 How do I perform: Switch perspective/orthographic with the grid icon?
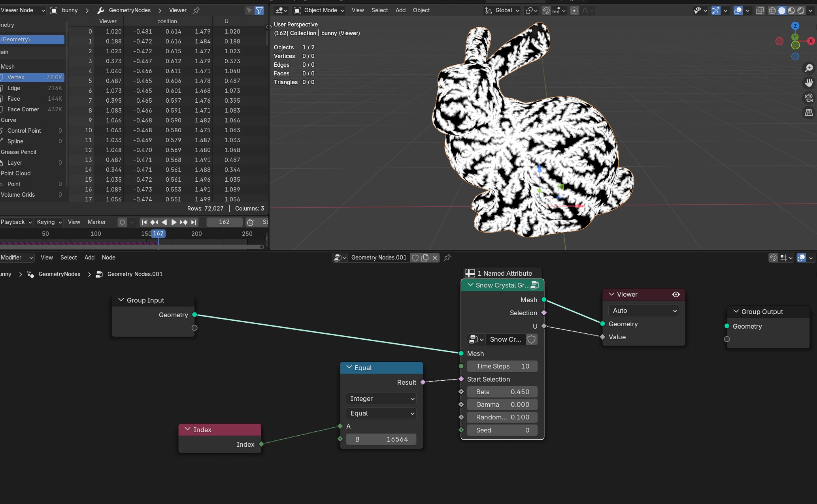[x=809, y=113]
